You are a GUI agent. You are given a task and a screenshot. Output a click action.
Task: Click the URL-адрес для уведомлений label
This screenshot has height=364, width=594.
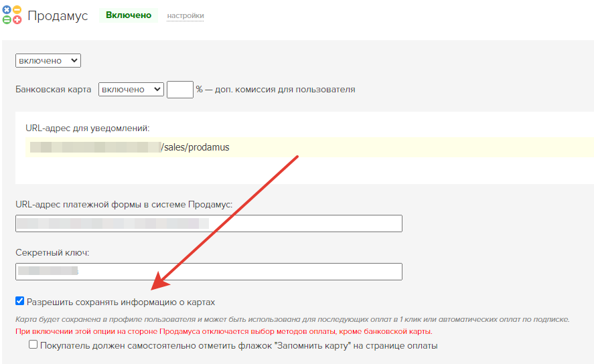(88, 128)
